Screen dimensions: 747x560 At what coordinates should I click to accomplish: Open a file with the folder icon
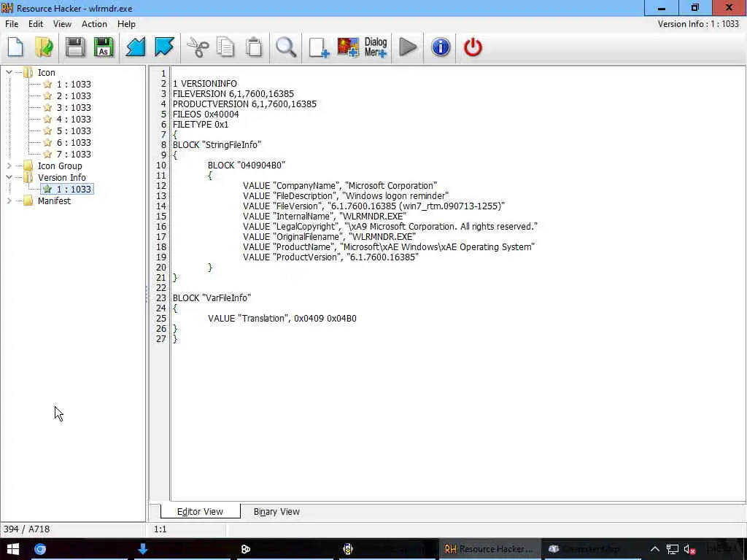click(44, 47)
